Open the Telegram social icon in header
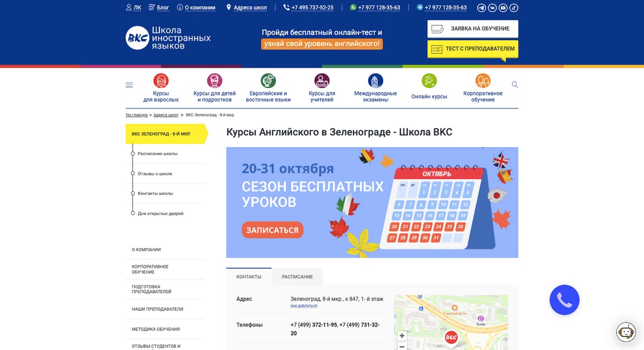Viewport: 644px width, 350px height. point(481,8)
